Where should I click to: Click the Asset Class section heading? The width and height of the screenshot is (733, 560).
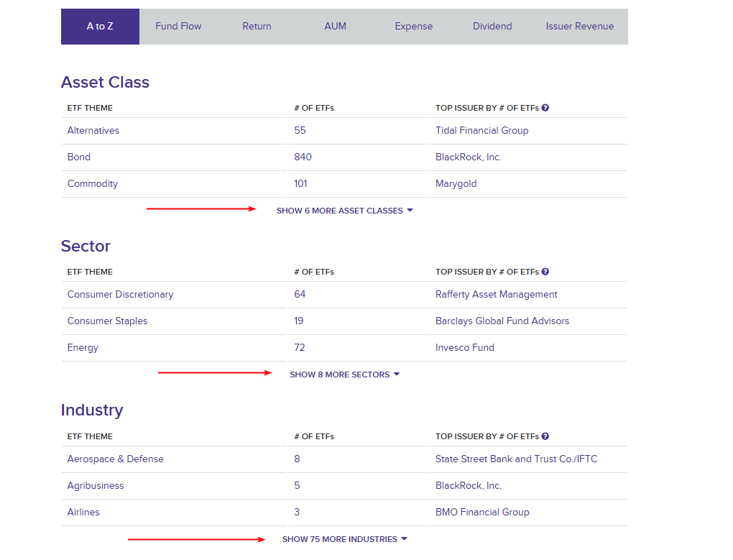(105, 83)
